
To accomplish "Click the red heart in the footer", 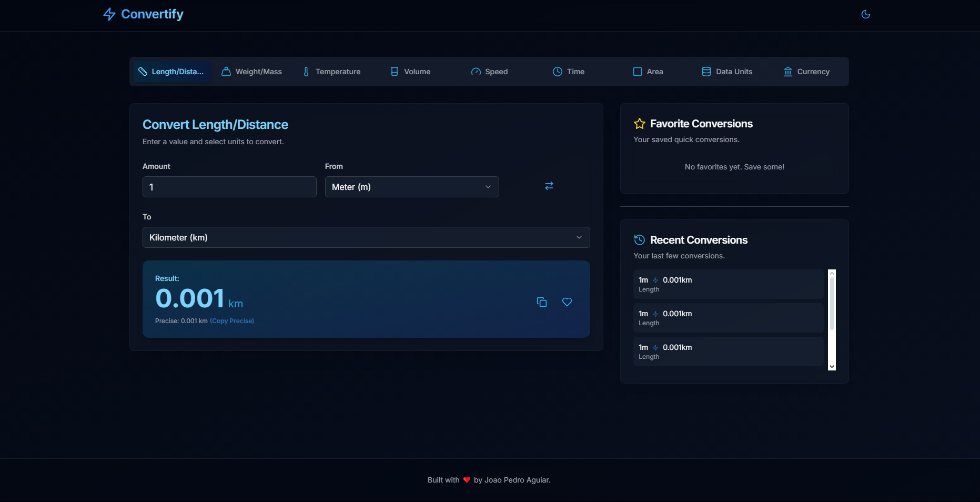I will tap(467, 480).
